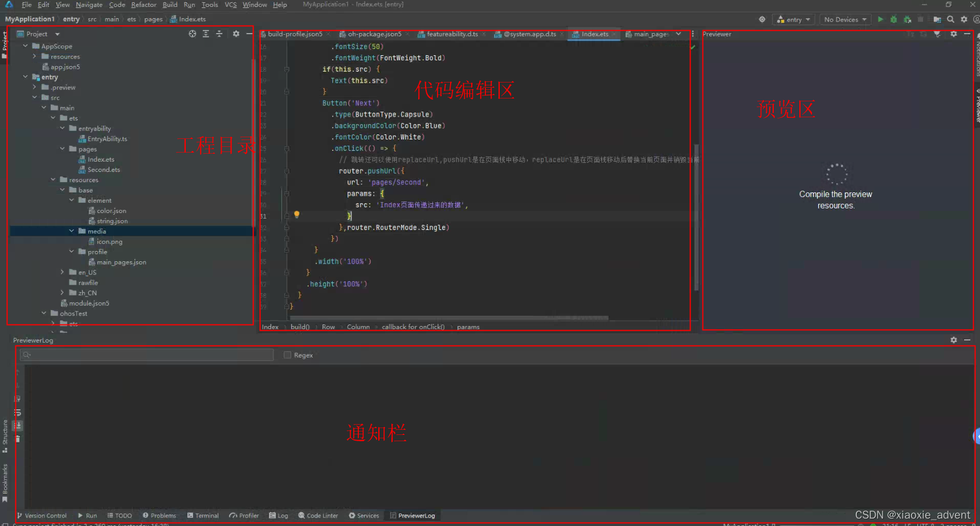This screenshot has width=980, height=526.
Task: Attach debugger to process icon
Action: click(x=907, y=19)
